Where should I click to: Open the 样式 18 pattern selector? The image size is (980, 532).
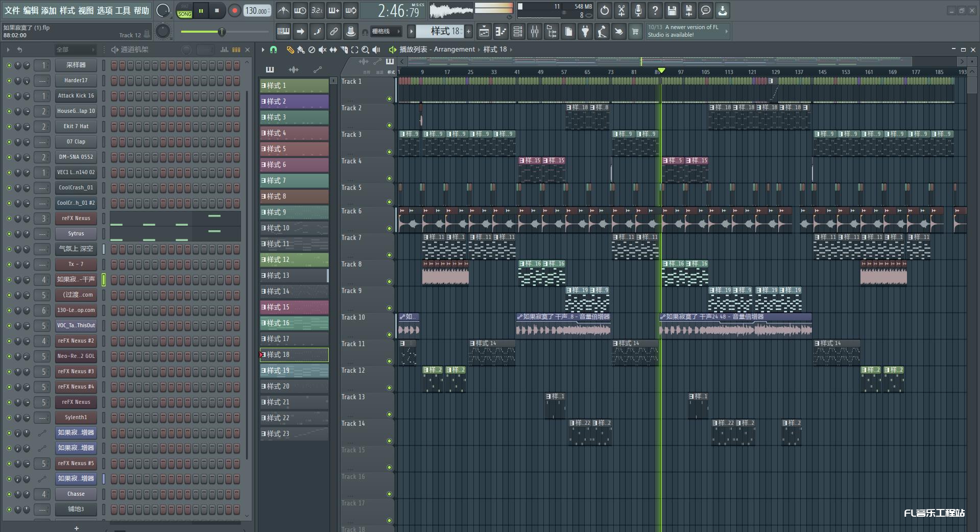[440, 31]
